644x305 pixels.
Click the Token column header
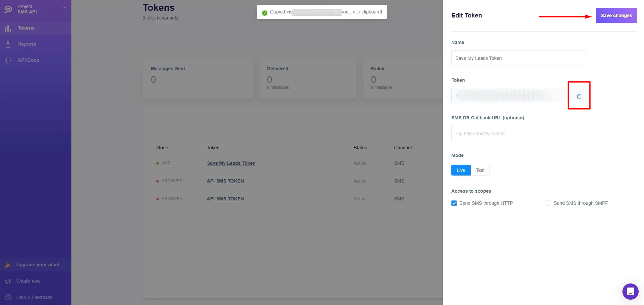[213, 148]
